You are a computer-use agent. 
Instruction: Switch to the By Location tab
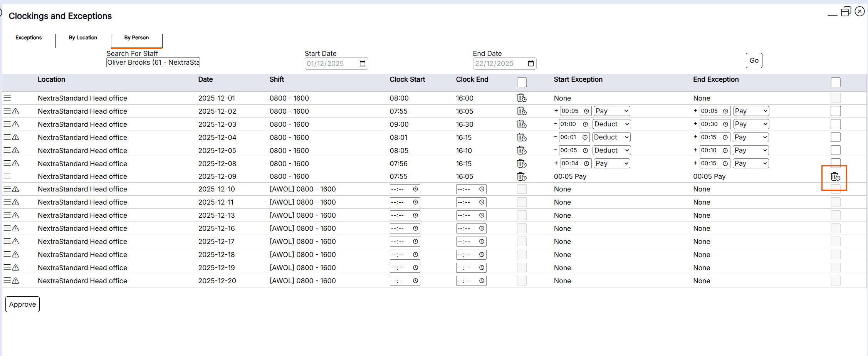pyautogui.click(x=83, y=38)
